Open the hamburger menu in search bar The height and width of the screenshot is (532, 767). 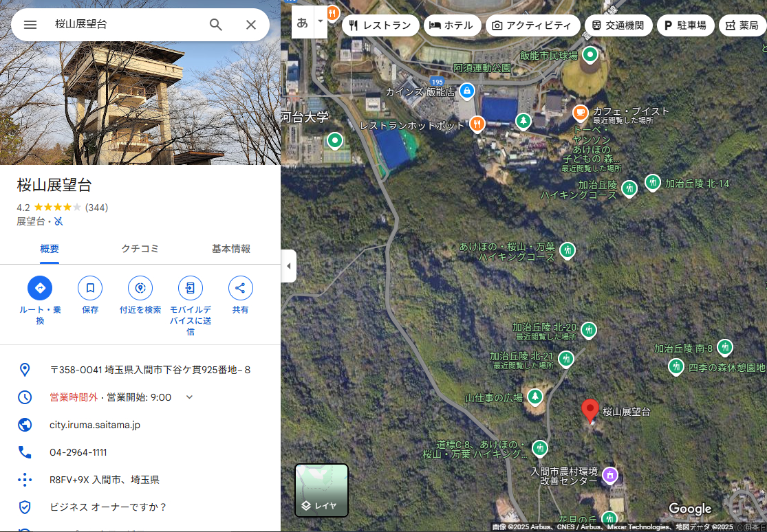coord(30,25)
